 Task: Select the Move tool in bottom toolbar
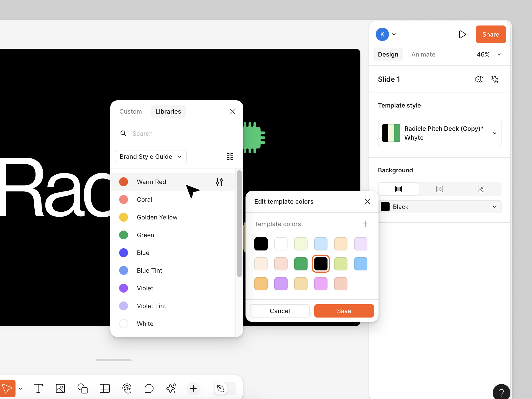tap(7, 388)
